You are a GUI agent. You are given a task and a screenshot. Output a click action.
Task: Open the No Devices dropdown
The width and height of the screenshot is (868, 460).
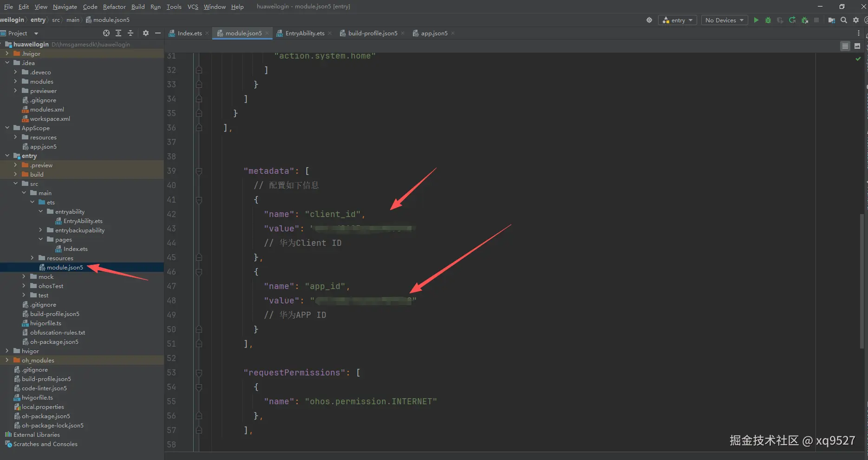click(724, 20)
